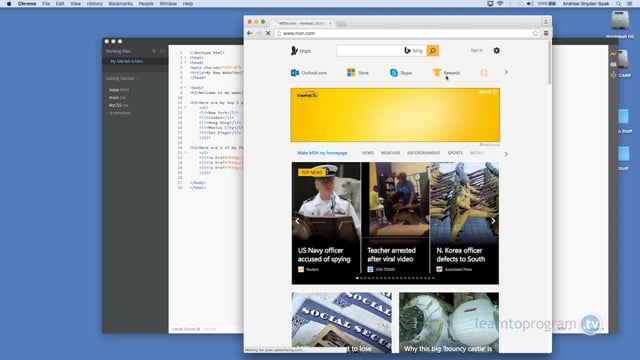
Task: Open the Notification Center menu bar icon
Action: 630,4
